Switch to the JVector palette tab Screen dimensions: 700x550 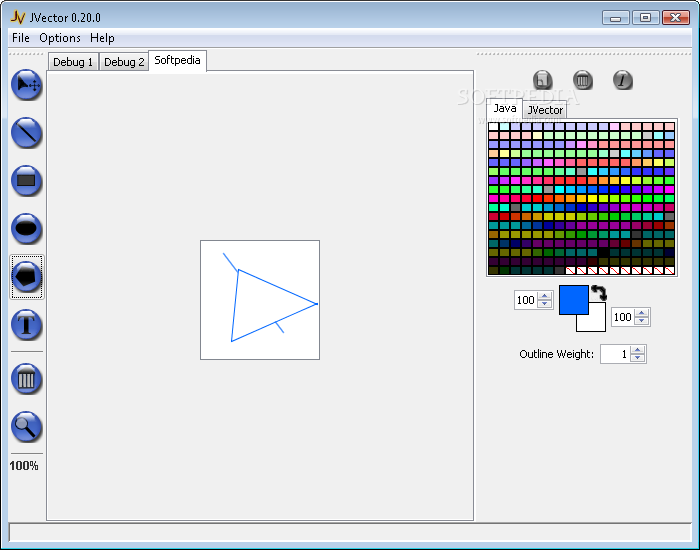point(545,110)
